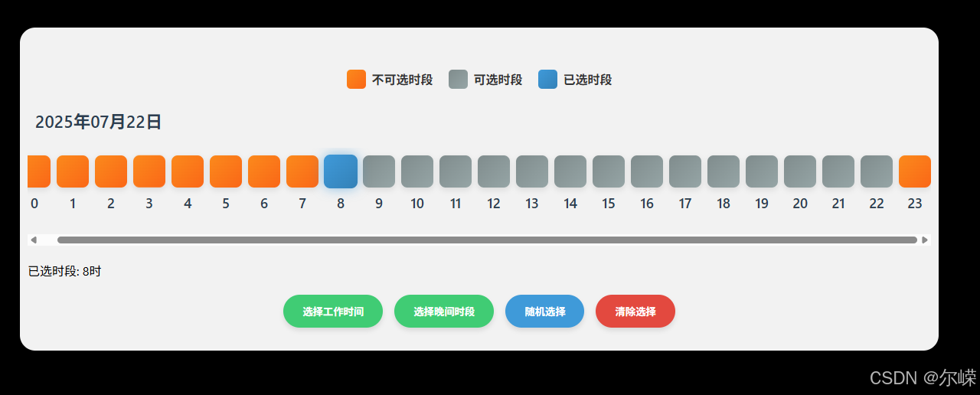Screen dimensions: 980x395
Task: Click the scrollbar right arrow
Action: point(925,240)
